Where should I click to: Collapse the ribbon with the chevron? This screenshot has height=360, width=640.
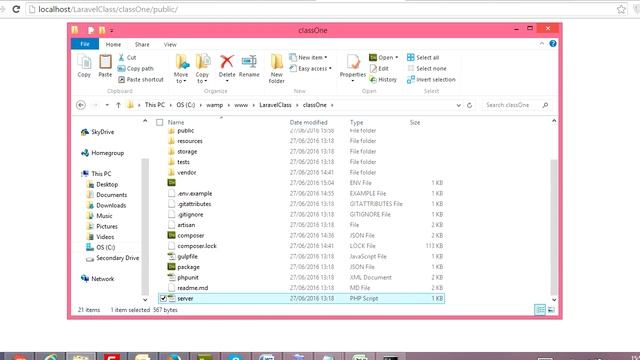(542, 44)
